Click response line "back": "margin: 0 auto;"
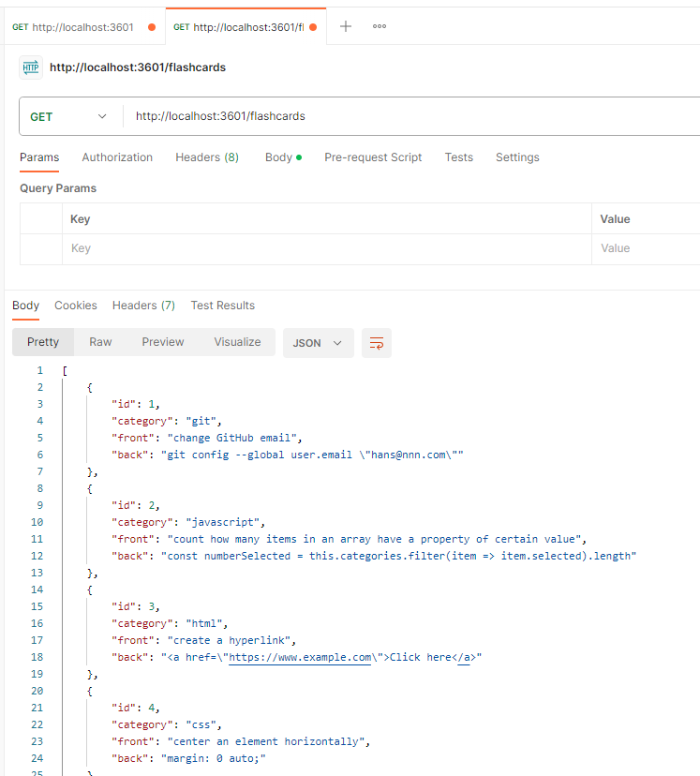The width and height of the screenshot is (700, 776). [188, 759]
